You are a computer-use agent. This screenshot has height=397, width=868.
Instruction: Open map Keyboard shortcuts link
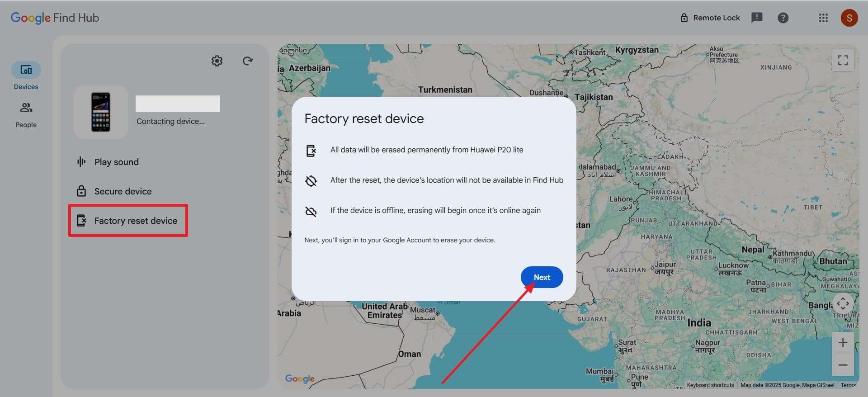tap(710, 385)
